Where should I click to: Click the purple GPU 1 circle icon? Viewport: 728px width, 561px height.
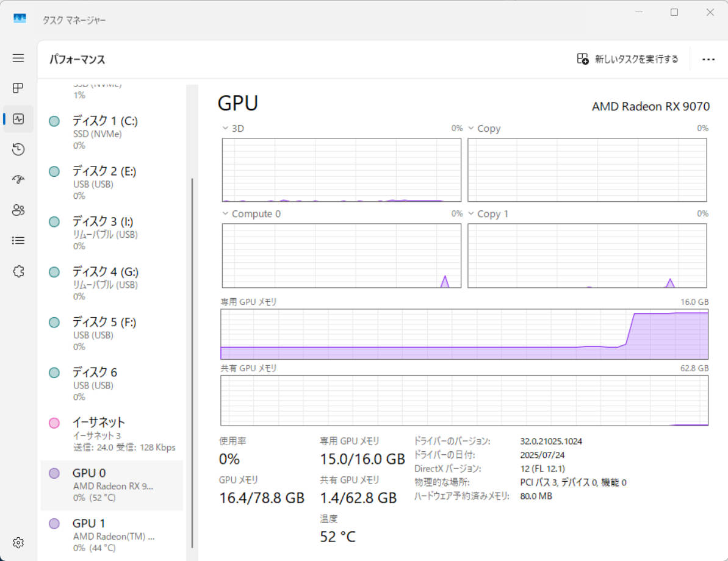click(x=54, y=523)
